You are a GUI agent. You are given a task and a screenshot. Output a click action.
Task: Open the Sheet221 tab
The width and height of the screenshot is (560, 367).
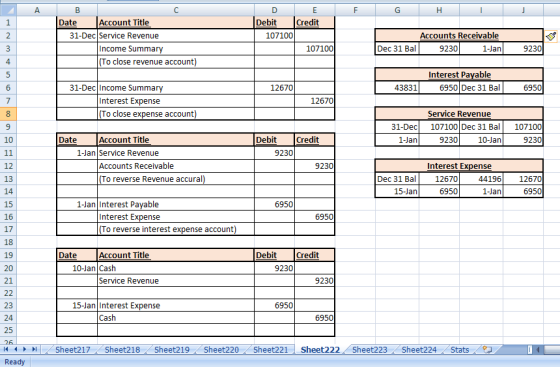tap(270, 350)
